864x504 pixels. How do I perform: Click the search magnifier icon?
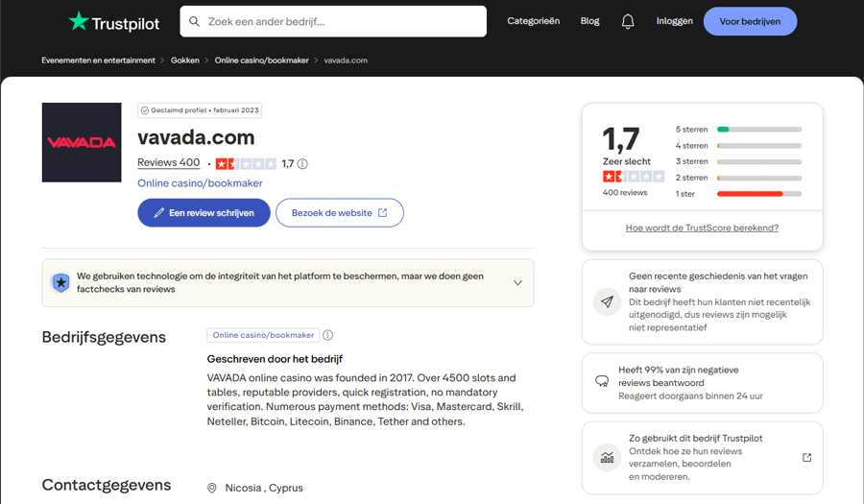194,21
